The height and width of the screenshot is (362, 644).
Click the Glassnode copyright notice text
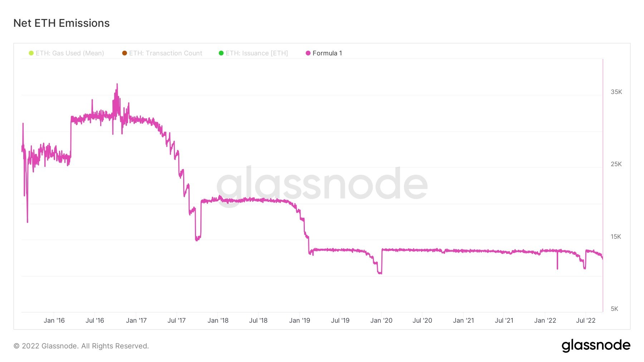click(81, 346)
